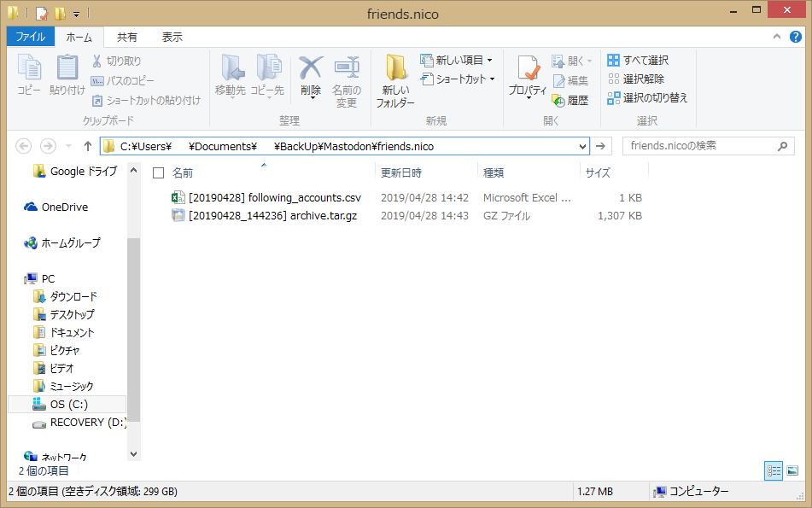
Task: Open OneDrive in the navigation pane
Action: 56,207
